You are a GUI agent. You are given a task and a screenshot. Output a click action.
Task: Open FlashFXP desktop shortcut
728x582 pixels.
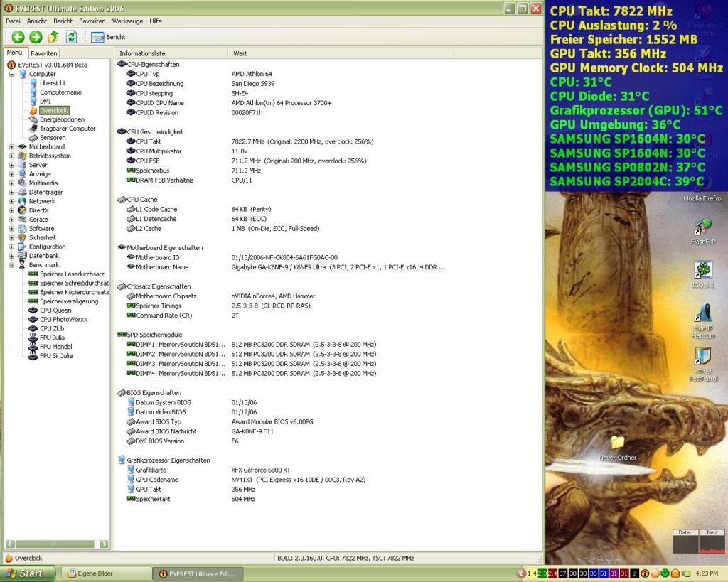click(703, 232)
